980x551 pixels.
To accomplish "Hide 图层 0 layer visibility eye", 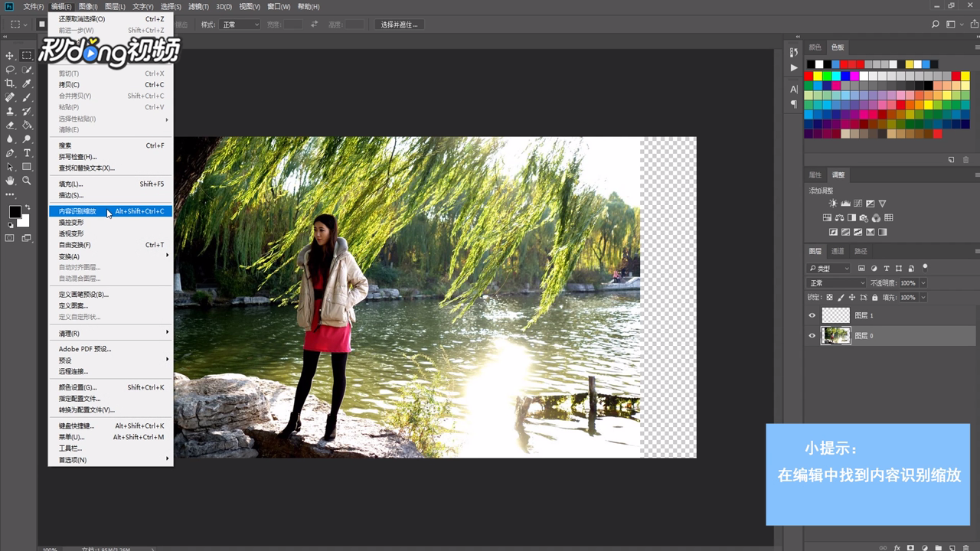I will point(812,335).
